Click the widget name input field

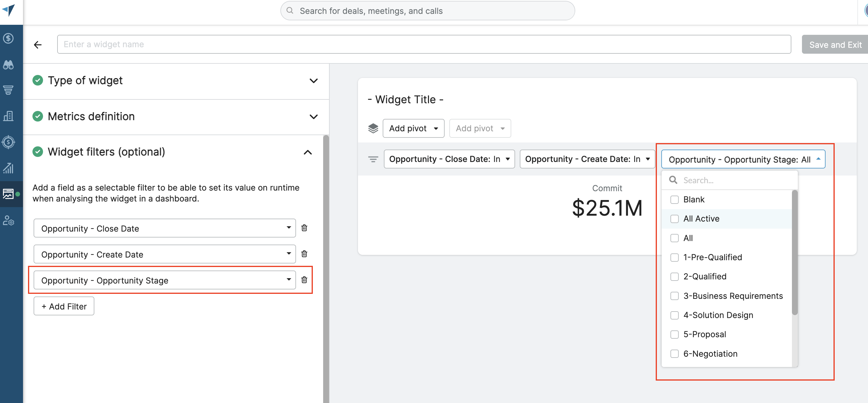[x=424, y=44]
